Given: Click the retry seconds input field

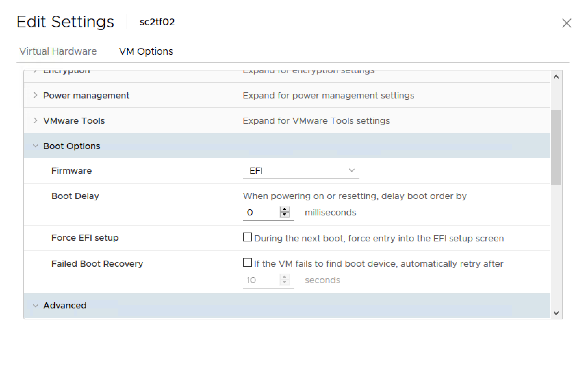Looking at the screenshot, I should (261, 280).
